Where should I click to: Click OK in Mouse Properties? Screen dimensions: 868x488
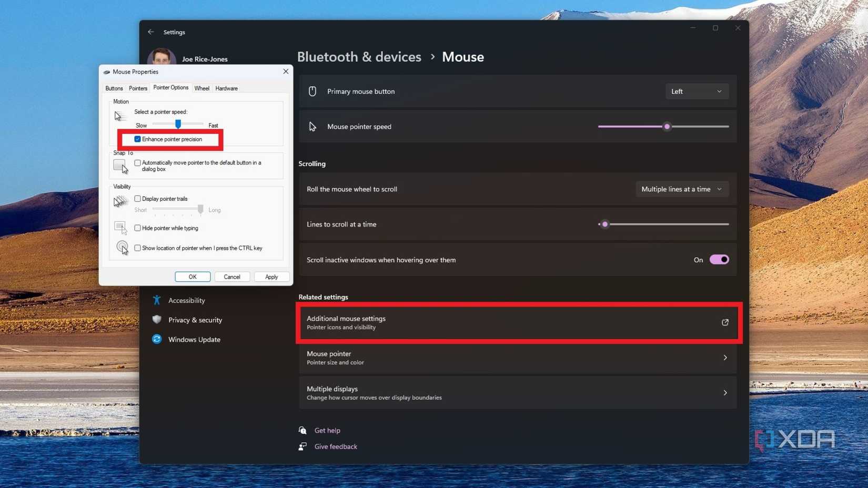point(193,277)
